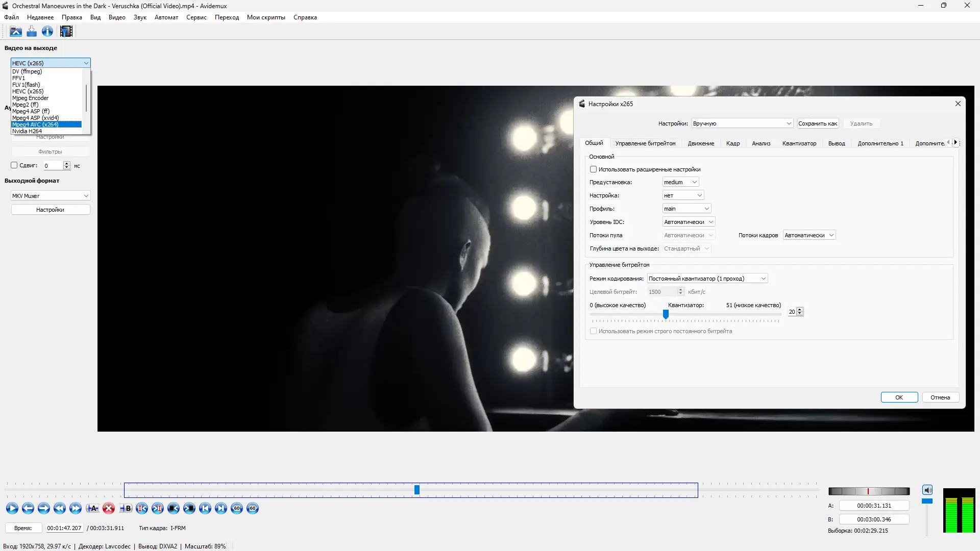Click the Save video toolbar icon
The width and height of the screenshot is (980, 551).
click(x=32, y=32)
